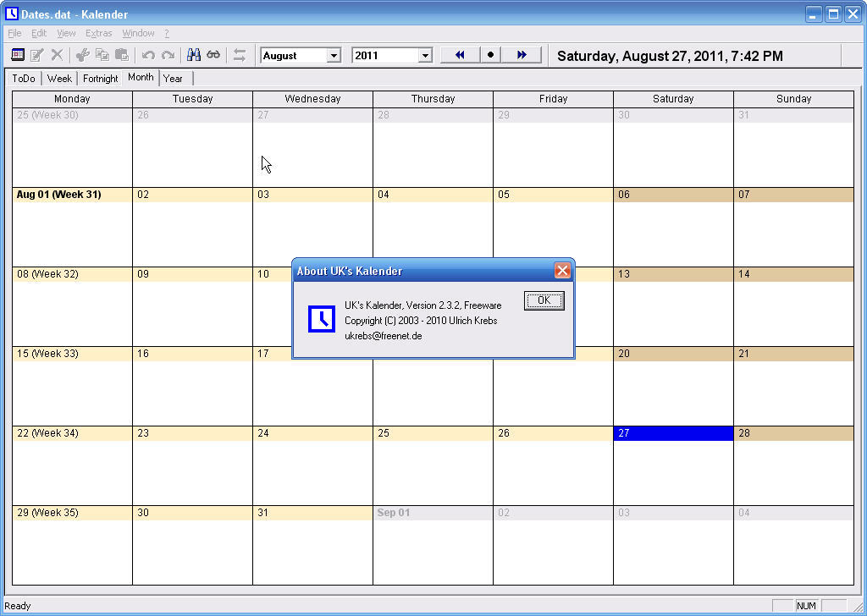Open the month dropdown showing August
This screenshot has height=616, width=867.
click(334, 56)
